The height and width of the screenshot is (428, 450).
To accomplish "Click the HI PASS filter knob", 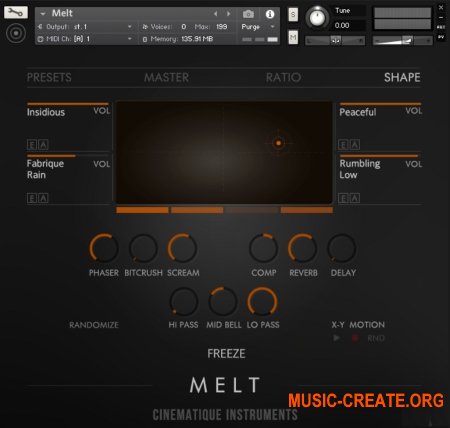I will coord(184,302).
